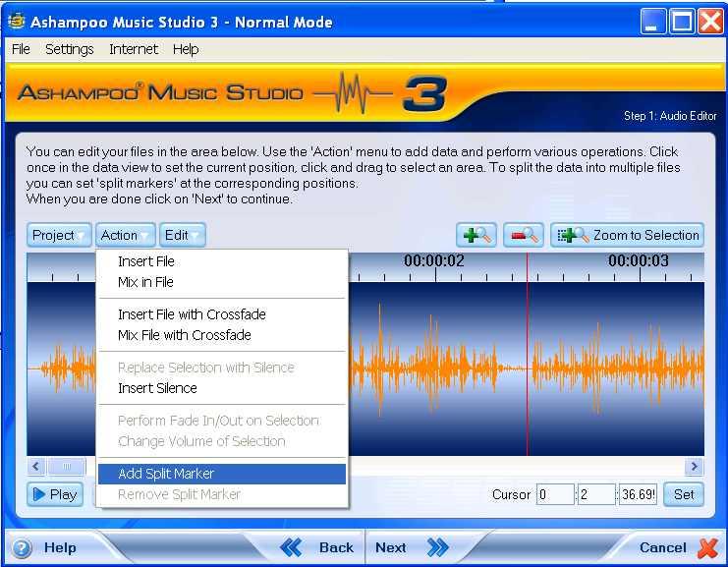Viewport: 728px width, 567px height.
Task: Choose Insert Silence menu item
Action: coord(157,388)
